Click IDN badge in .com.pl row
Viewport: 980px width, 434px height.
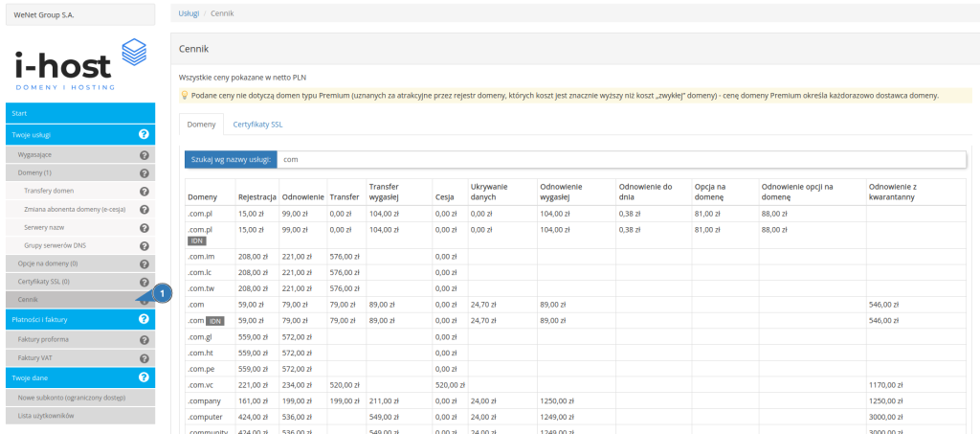[197, 240]
